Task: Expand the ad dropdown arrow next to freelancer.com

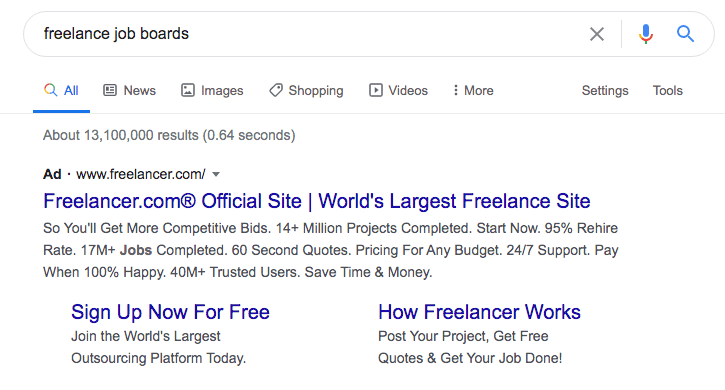Action: (216, 174)
